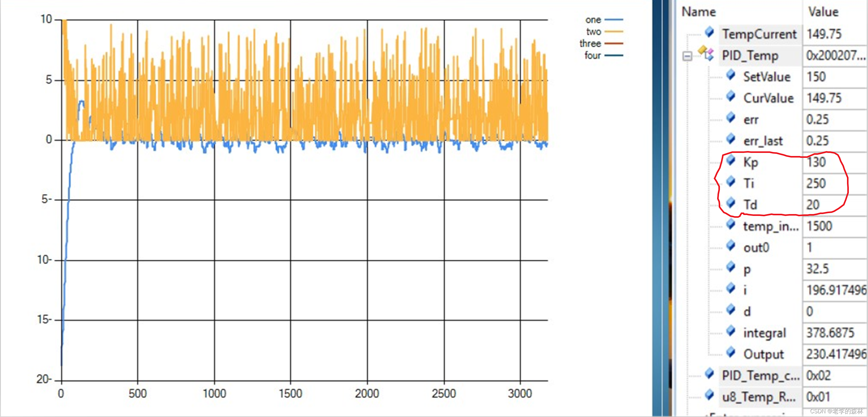Click the Output member icon
868x417 pixels.
click(x=730, y=352)
